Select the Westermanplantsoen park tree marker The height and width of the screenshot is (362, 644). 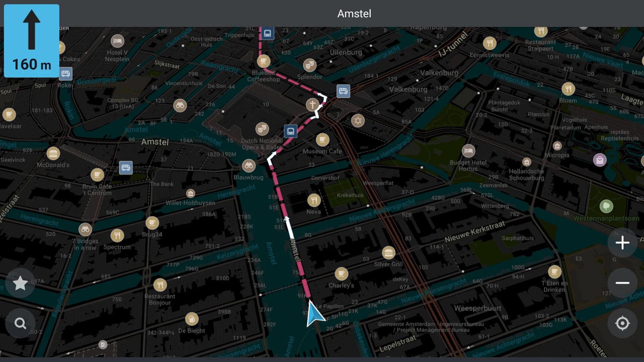pyautogui.click(x=606, y=206)
